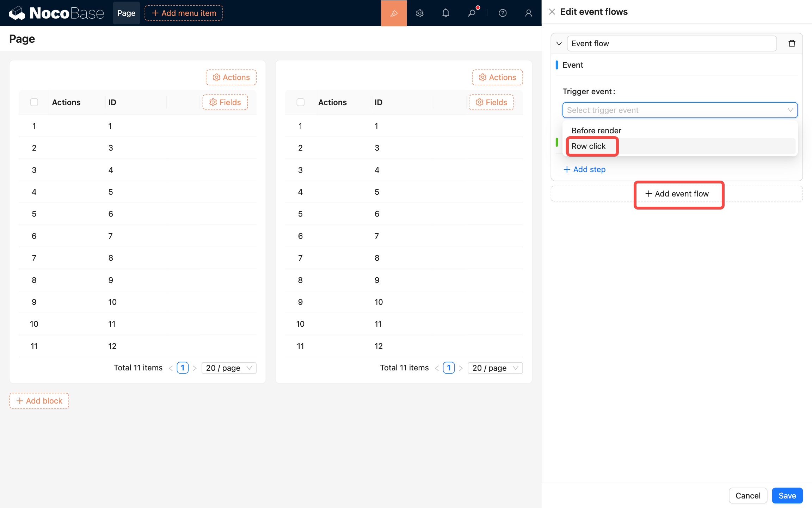Open left table's 20 / page dropdown
The image size is (812, 508).
pyautogui.click(x=229, y=368)
